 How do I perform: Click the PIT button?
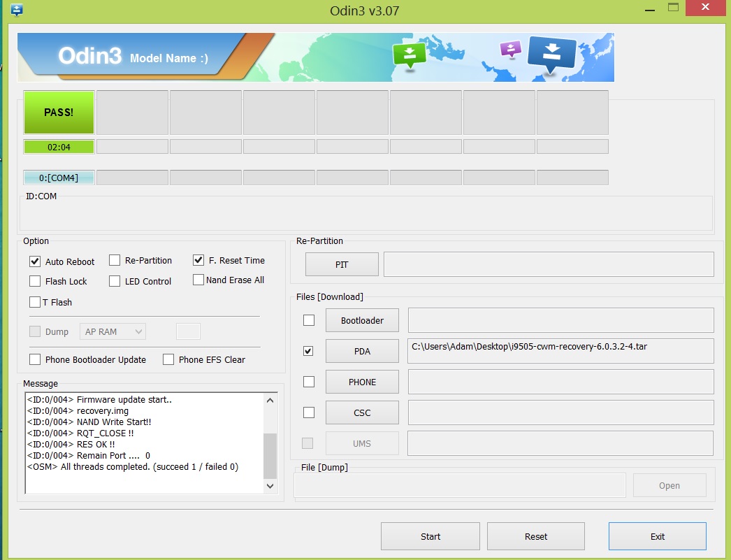342,264
